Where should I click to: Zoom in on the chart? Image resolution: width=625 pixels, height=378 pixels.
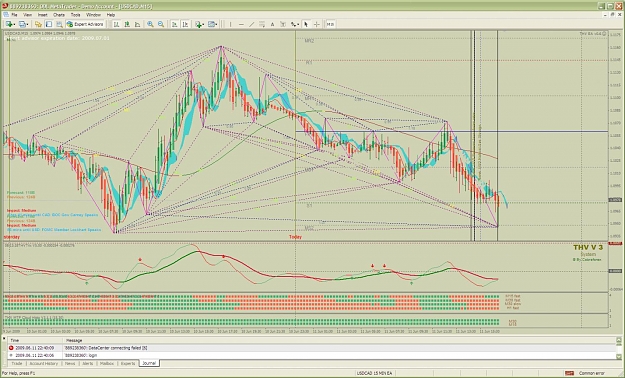click(x=150, y=24)
